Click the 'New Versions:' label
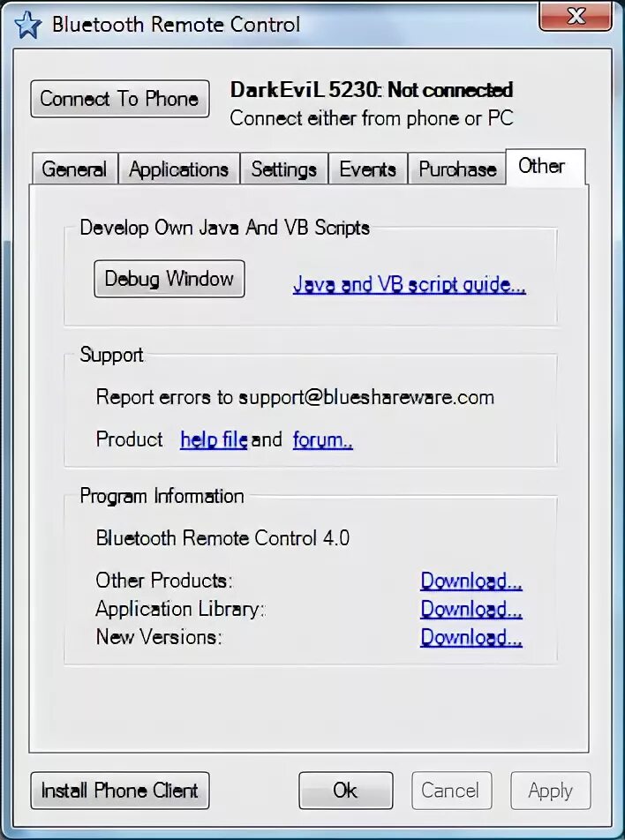The image size is (625, 840). coord(159,637)
